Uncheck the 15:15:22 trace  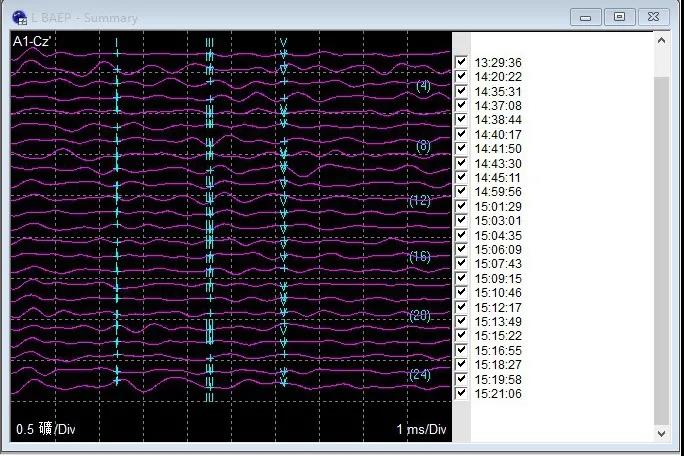tap(461, 336)
